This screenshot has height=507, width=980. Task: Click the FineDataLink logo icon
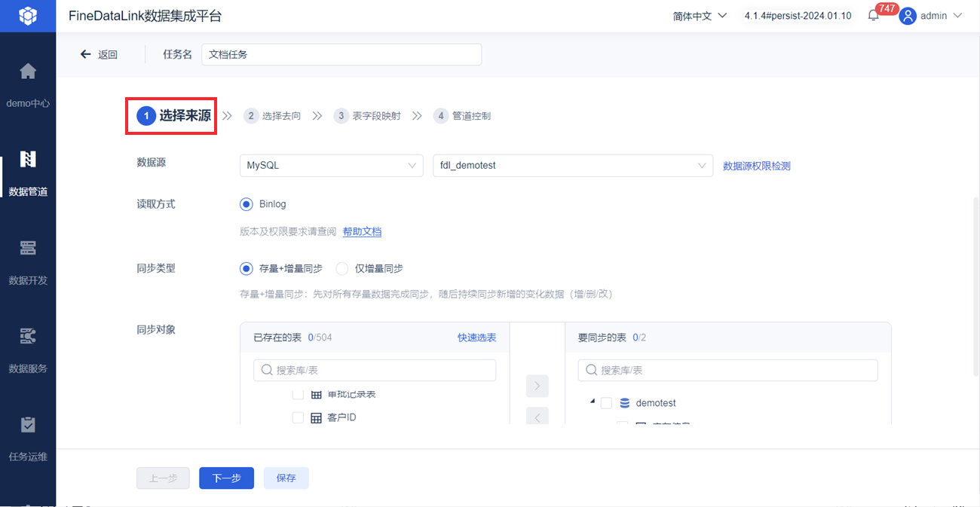pyautogui.click(x=28, y=15)
